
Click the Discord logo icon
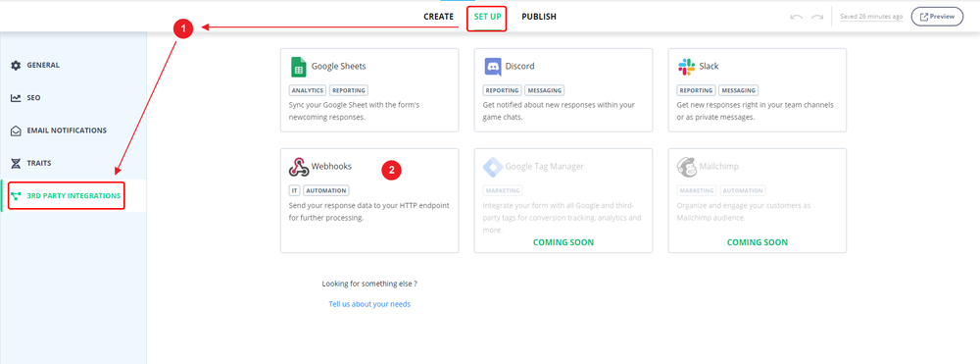pyautogui.click(x=493, y=67)
